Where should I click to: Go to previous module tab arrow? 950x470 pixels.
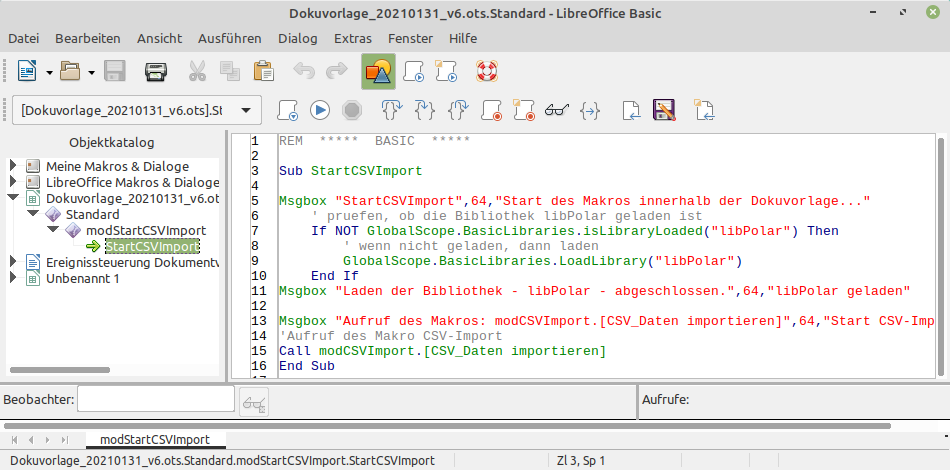point(31,440)
